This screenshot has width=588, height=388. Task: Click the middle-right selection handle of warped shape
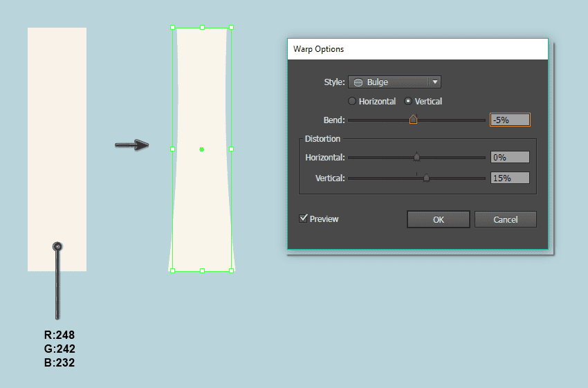point(231,149)
